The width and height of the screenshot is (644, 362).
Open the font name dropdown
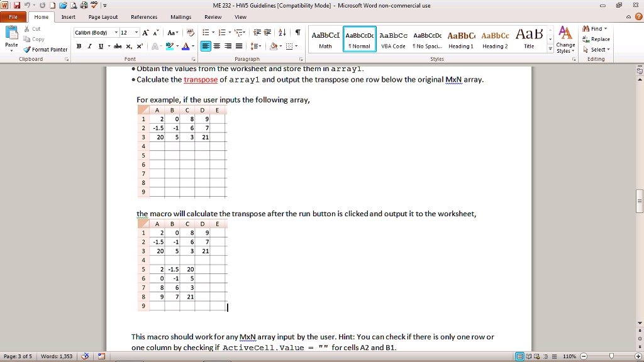pyautogui.click(x=116, y=33)
